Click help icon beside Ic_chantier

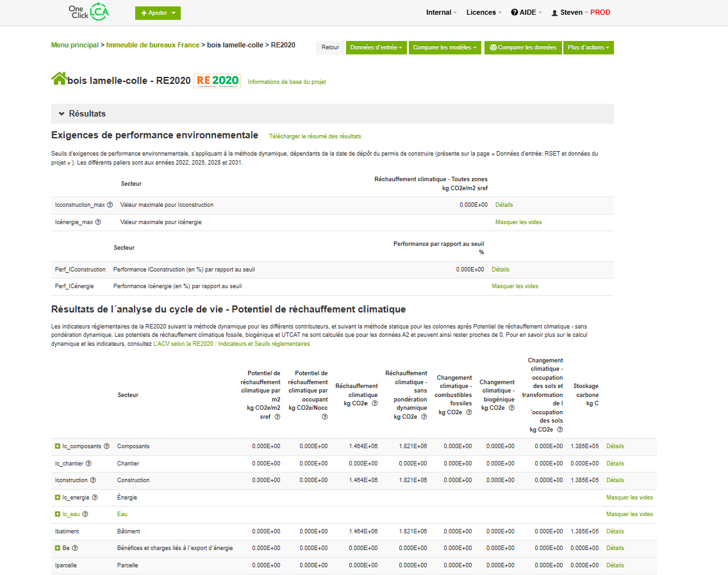click(x=88, y=464)
